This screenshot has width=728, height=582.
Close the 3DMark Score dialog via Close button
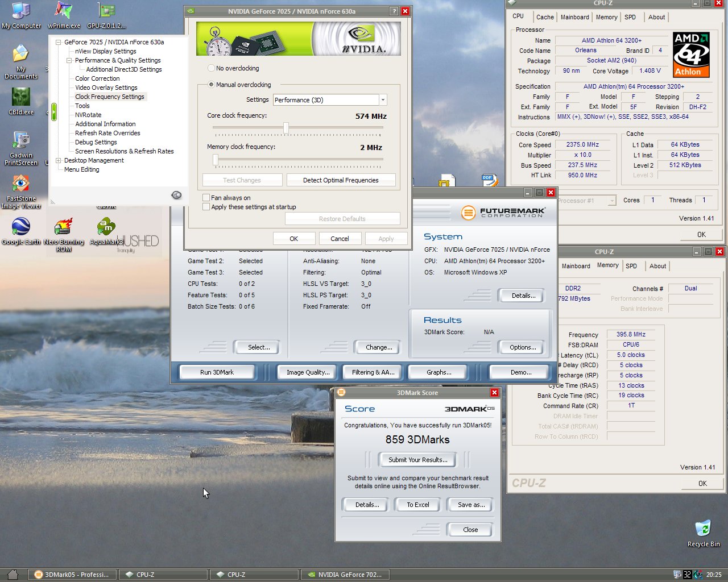coord(470,530)
